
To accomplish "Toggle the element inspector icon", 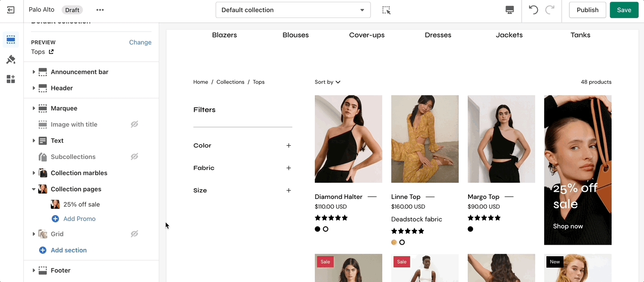I will click(x=386, y=10).
